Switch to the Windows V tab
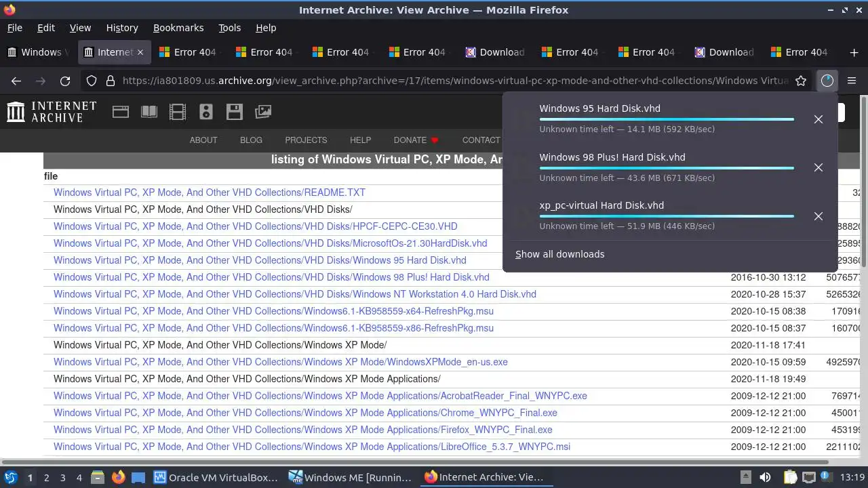 tap(39, 52)
